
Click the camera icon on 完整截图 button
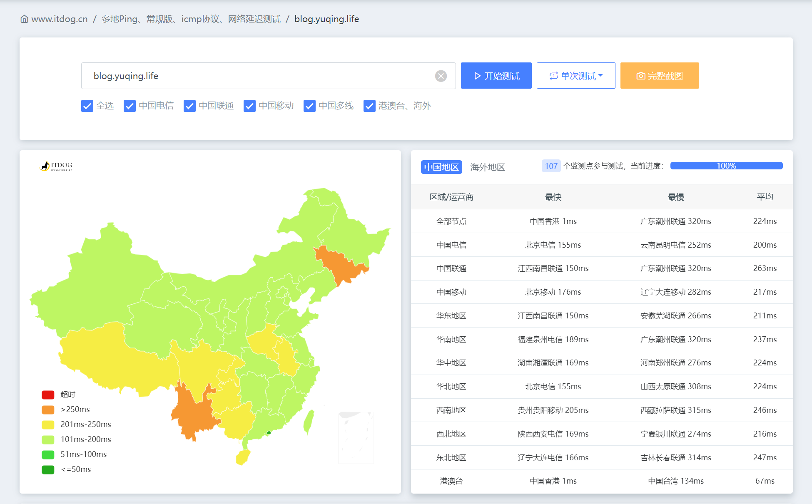[x=640, y=75]
